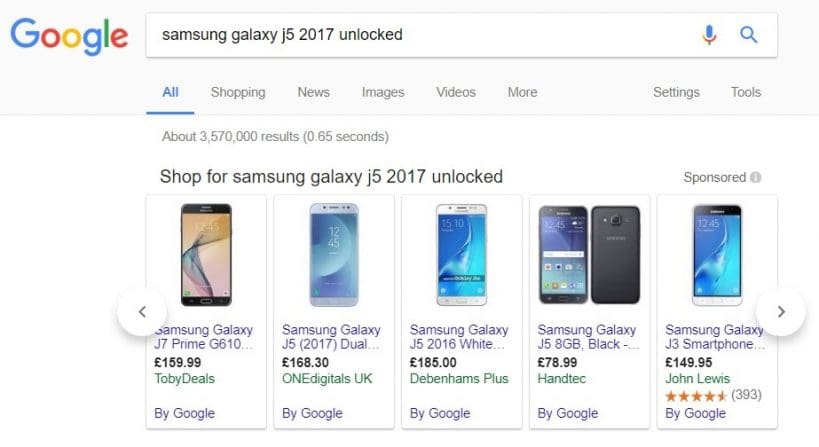Open the Settings menu
This screenshot has width=819, height=447.
coord(676,92)
